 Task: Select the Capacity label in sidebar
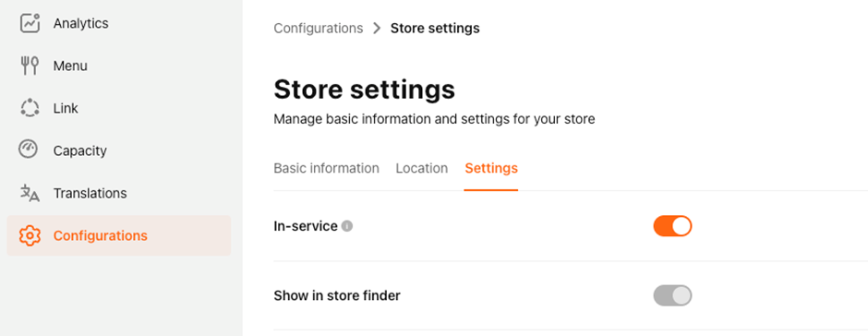click(x=79, y=150)
